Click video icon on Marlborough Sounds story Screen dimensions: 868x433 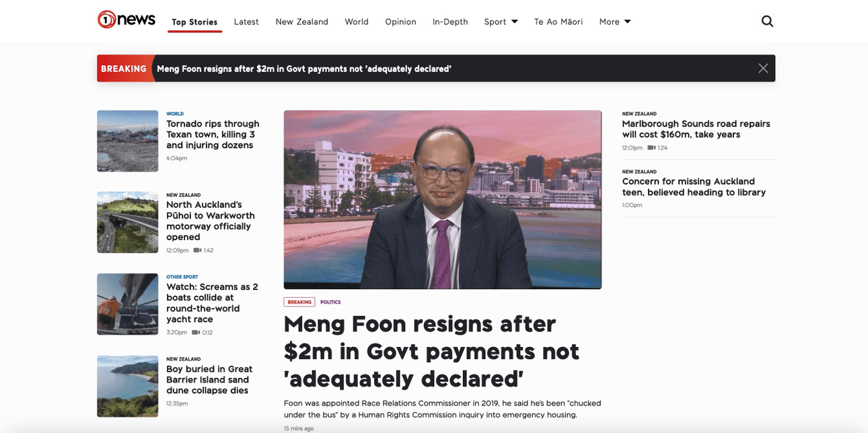651,148
